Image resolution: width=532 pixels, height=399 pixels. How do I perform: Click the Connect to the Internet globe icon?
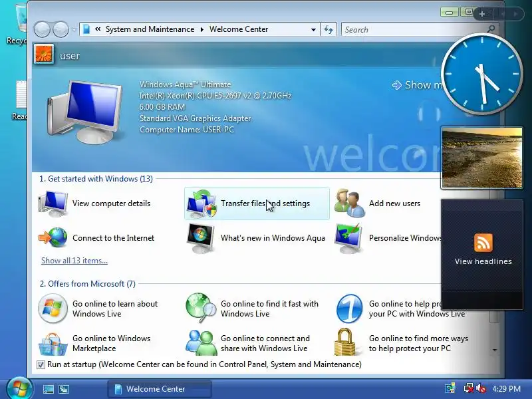53,237
